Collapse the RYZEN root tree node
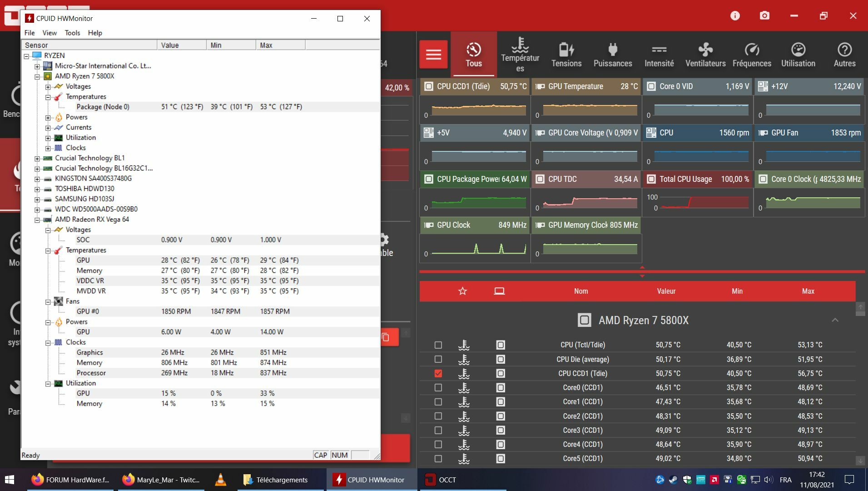The image size is (868, 491). [27, 56]
